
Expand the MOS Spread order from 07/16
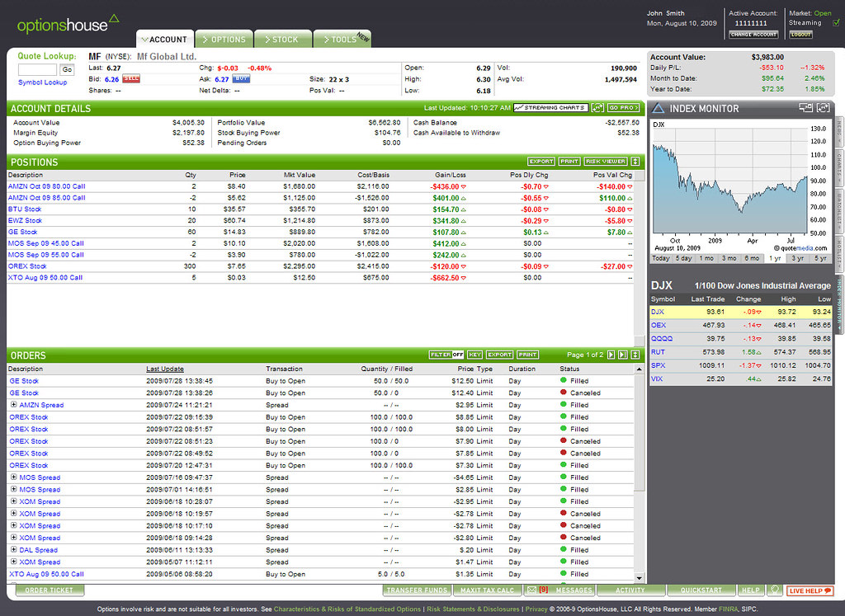pyautogui.click(x=15, y=477)
